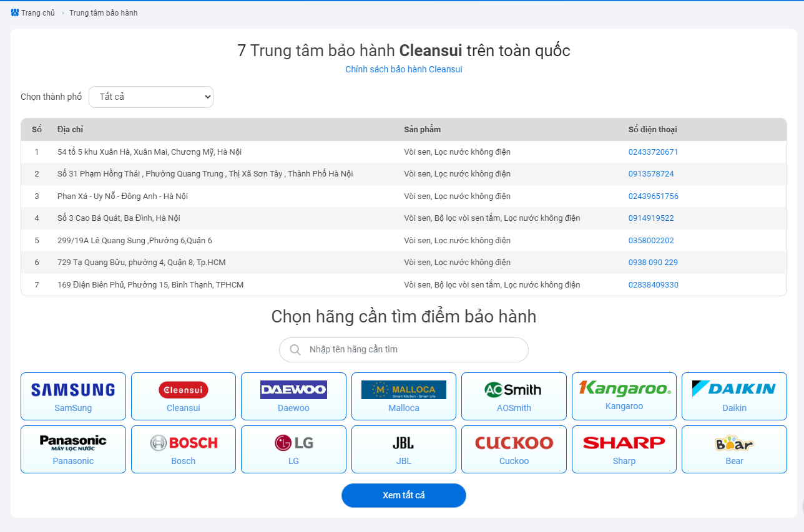This screenshot has width=804, height=532.
Task: Select address Phan Xá - Uy Nỗ
Action: pos(122,196)
